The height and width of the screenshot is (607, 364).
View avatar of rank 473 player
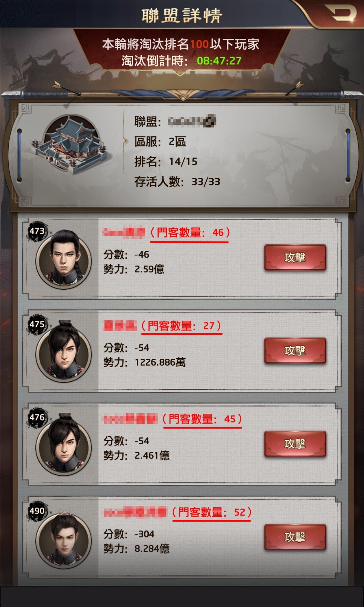(64, 260)
